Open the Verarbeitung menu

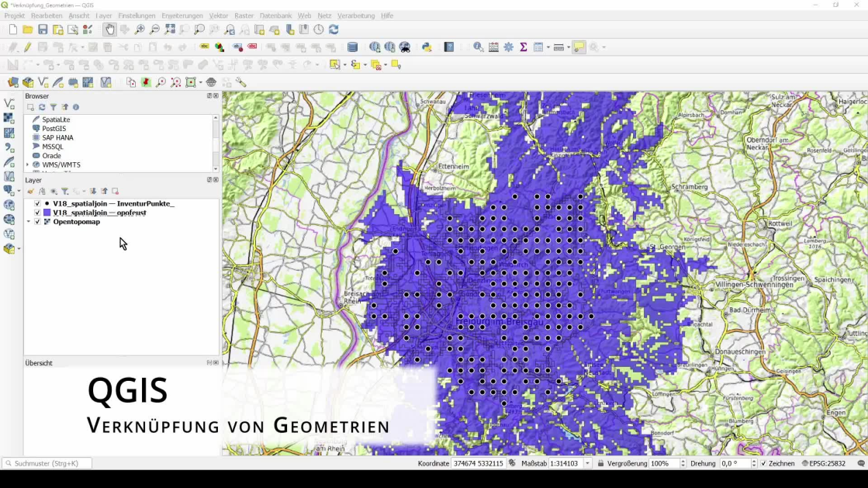pos(356,16)
